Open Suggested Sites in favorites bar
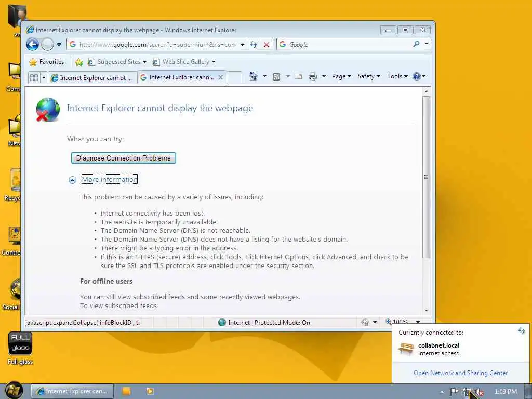 (x=117, y=62)
